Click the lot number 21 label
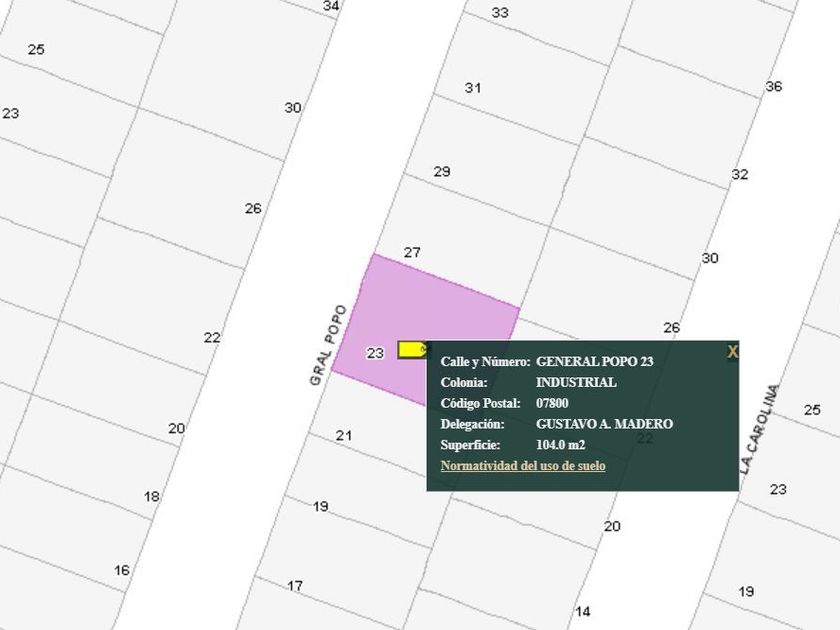840x630 pixels. coord(344,436)
